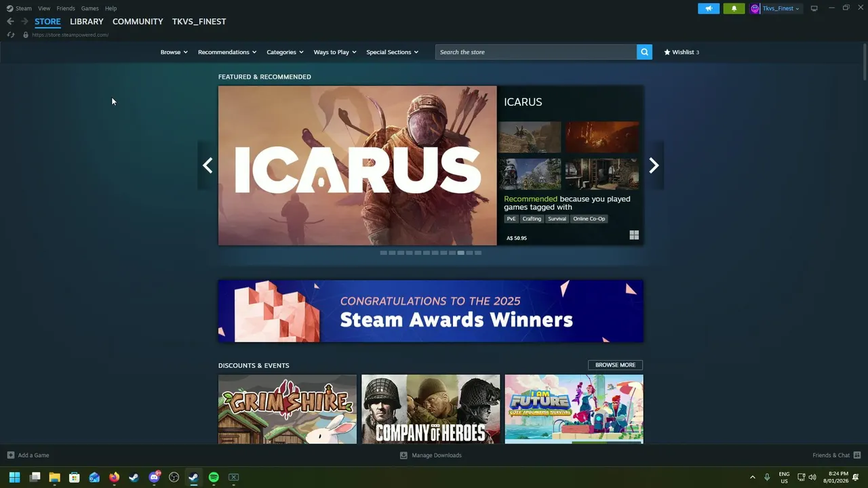Viewport: 868px width, 488px height.
Task: Click the BROWSE MORE button
Action: 615,365
